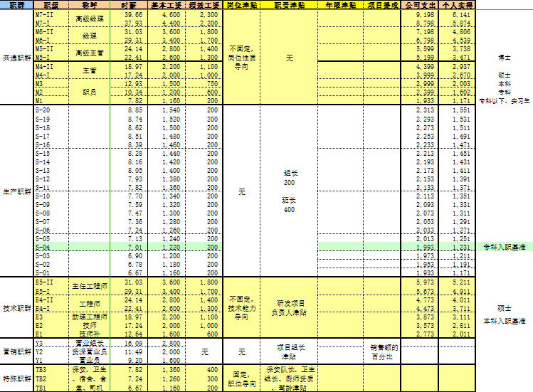The width and height of the screenshot is (533, 392).
Task: Select the 技术职群 group cell
Action: click(x=16, y=307)
